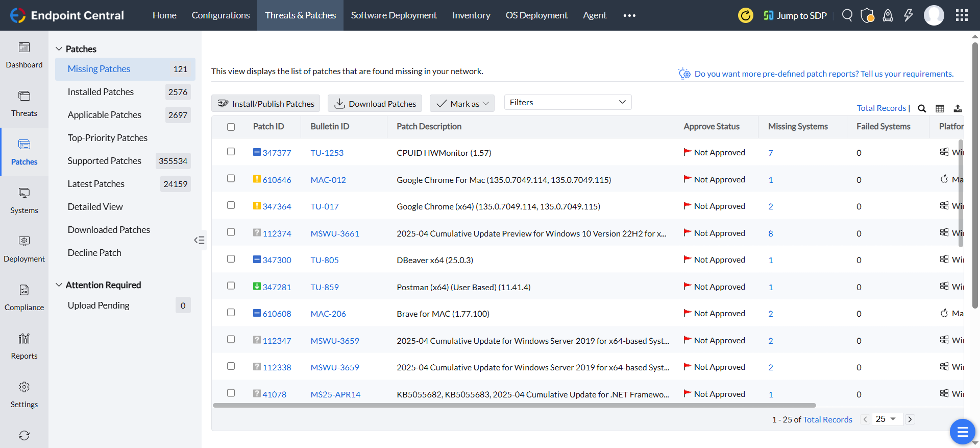Collapse the Attention Required section

coord(59,285)
